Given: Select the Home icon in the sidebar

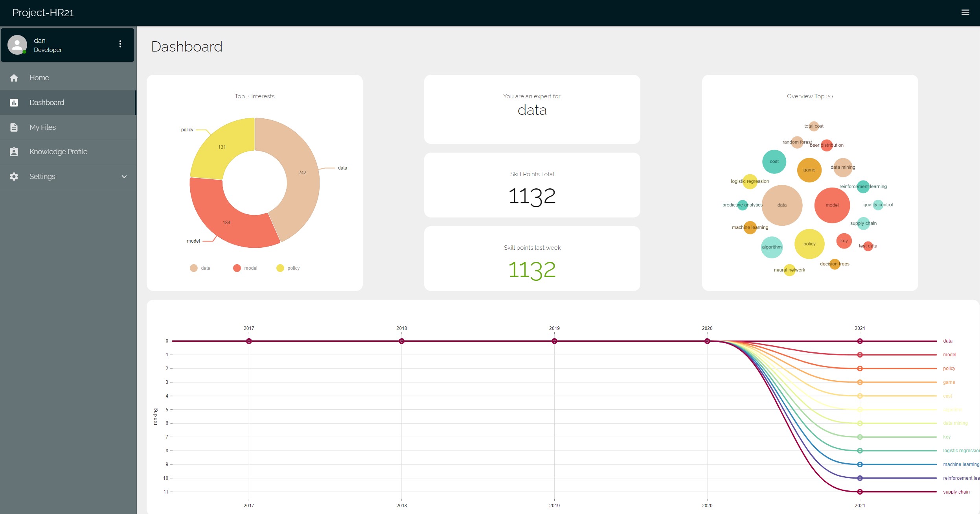Looking at the screenshot, I should (14, 77).
